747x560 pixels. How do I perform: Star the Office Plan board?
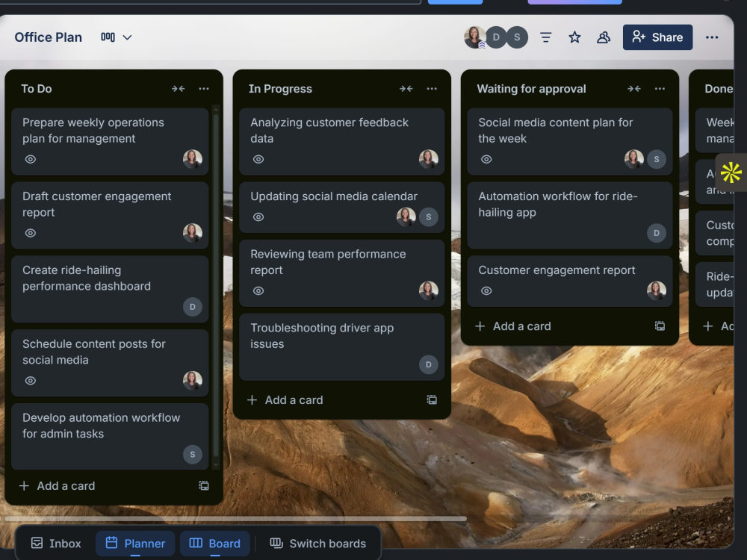click(574, 37)
